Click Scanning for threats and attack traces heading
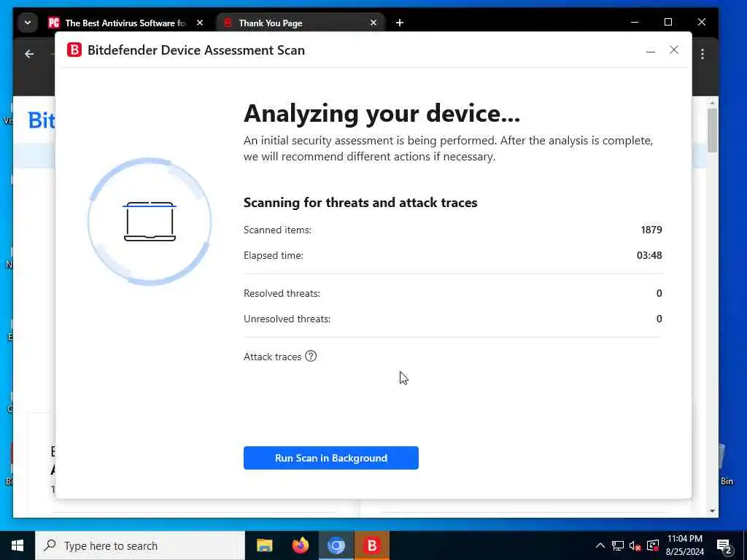Screen dimensions: 747x560 [360, 203]
